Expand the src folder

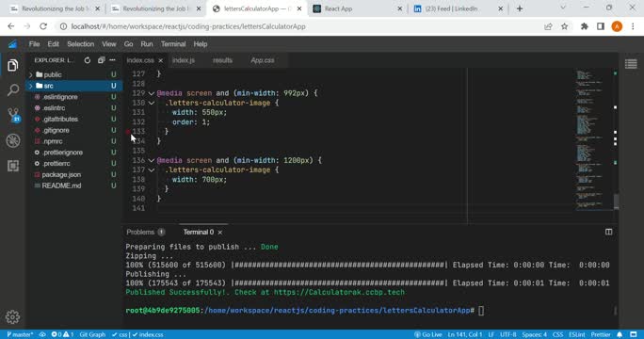[x=31, y=86]
